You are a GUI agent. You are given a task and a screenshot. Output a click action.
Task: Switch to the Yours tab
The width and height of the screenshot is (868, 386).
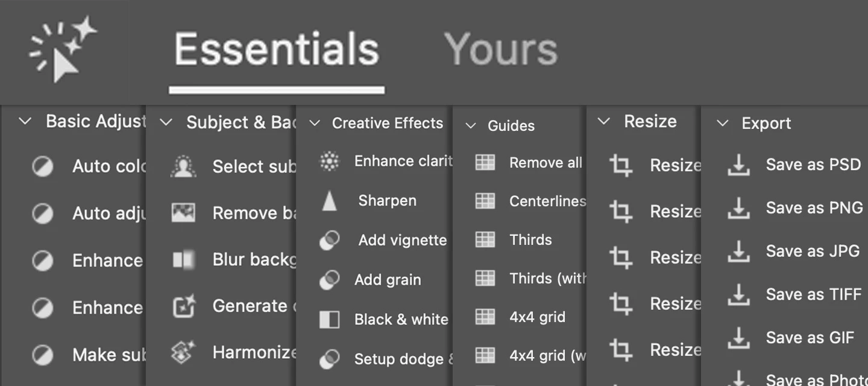click(x=502, y=49)
